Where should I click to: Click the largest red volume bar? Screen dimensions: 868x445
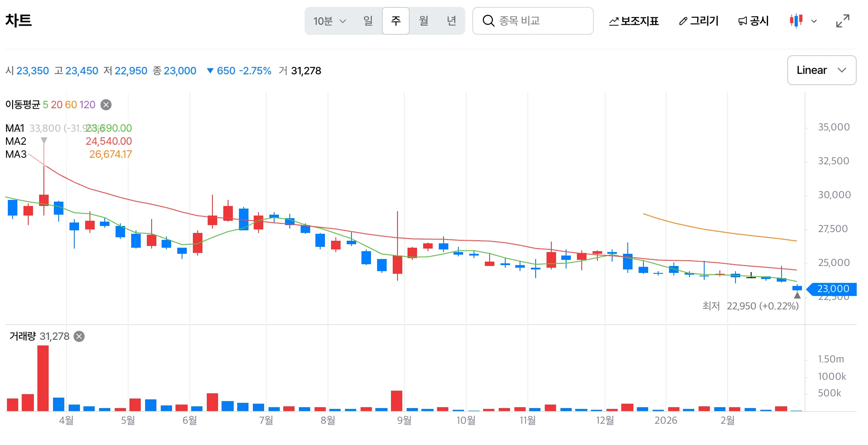click(x=43, y=378)
